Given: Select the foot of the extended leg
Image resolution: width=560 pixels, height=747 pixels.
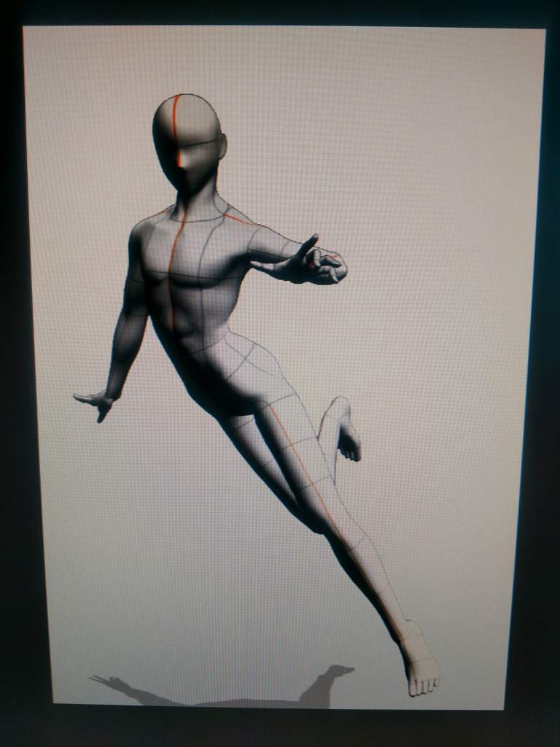Looking at the screenshot, I should click(x=419, y=659).
